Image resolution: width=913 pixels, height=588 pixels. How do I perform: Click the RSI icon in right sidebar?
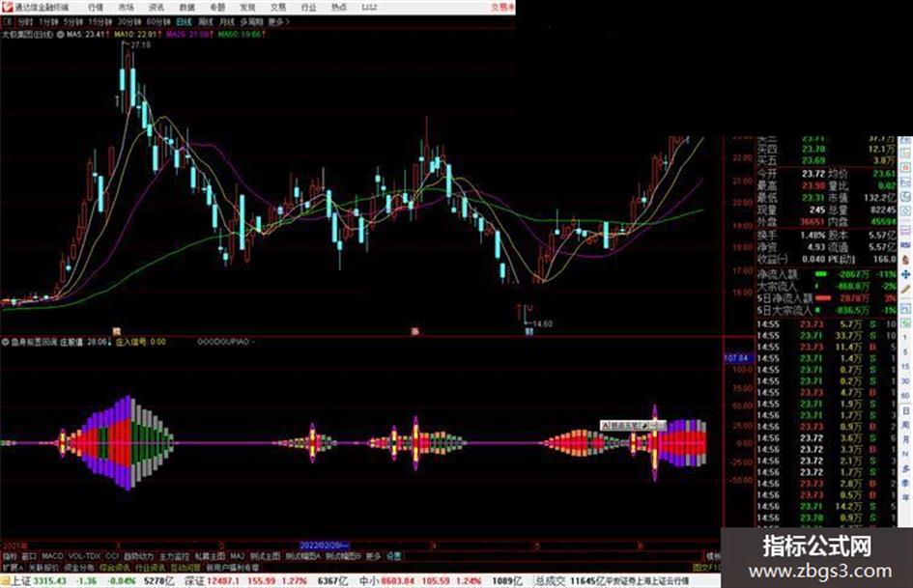click(906, 245)
